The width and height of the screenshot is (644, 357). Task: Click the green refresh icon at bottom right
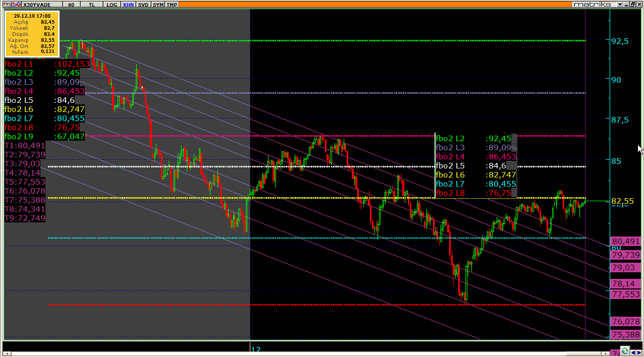click(625, 350)
